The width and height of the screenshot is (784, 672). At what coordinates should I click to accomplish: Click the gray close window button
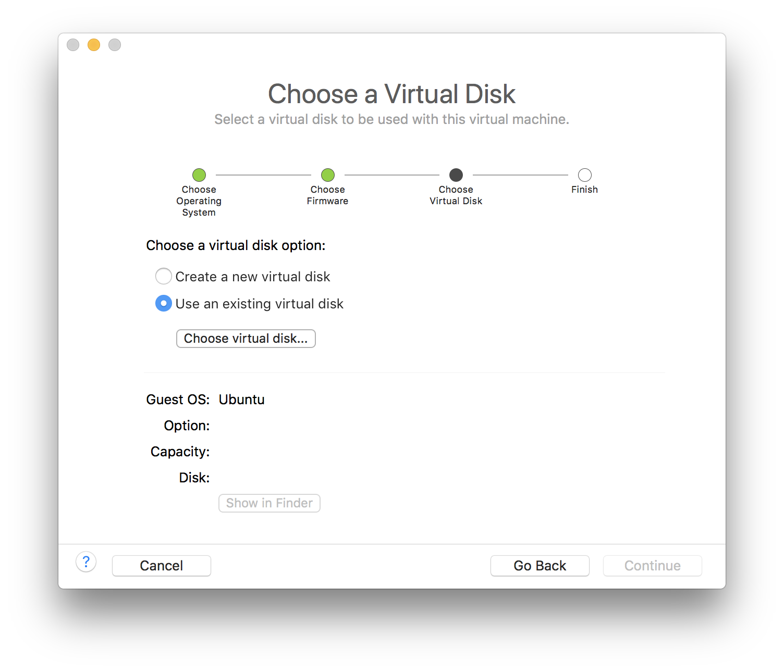click(x=73, y=45)
